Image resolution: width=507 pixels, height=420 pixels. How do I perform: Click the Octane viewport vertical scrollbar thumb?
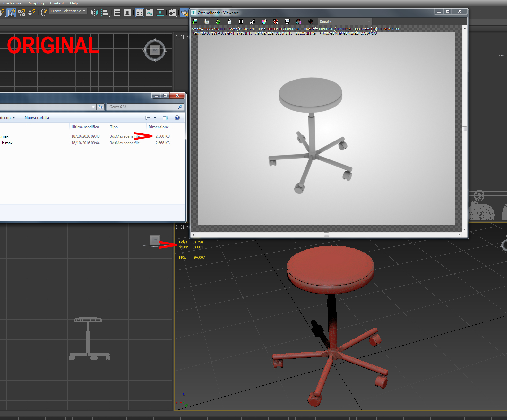[x=465, y=129]
